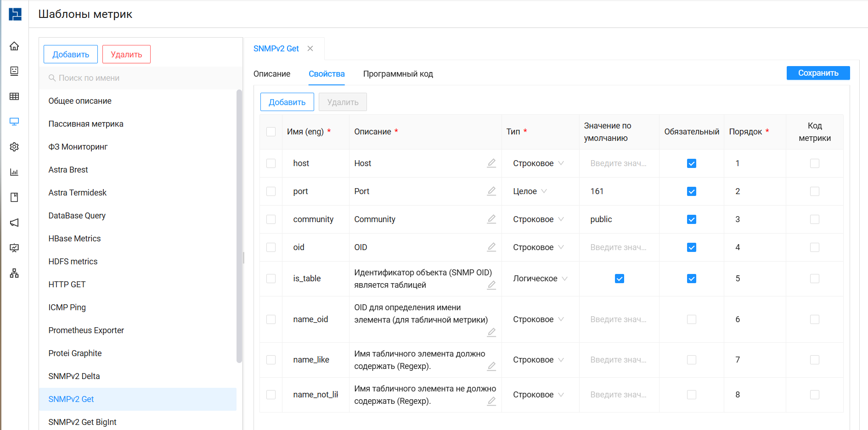Enable required checkbox for name_oid row
The image size is (868, 430).
click(691, 319)
